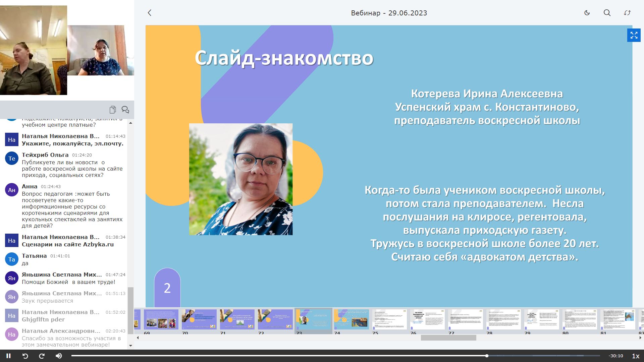Rewind playback with the counterclockwise arrow
644x362 pixels.
click(25, 356)
